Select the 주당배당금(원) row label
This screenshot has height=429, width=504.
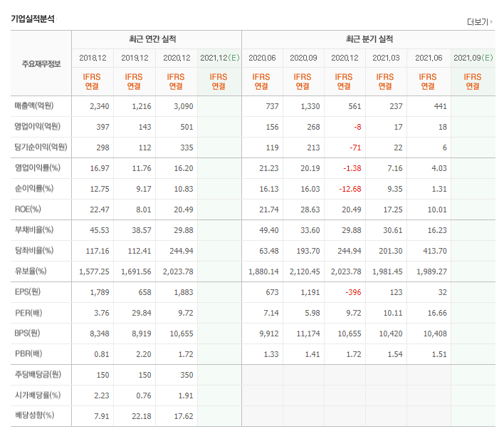click(38, 374)
